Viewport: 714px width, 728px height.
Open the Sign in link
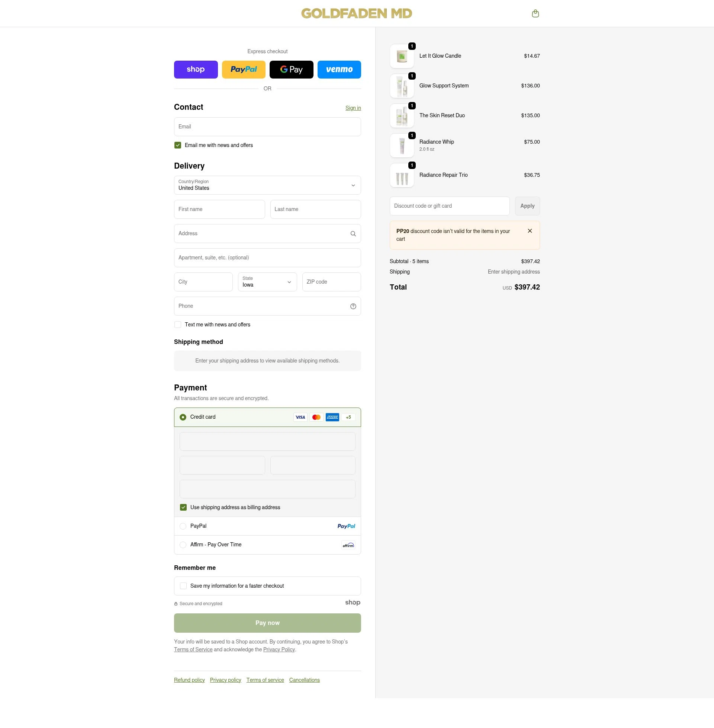353,108
